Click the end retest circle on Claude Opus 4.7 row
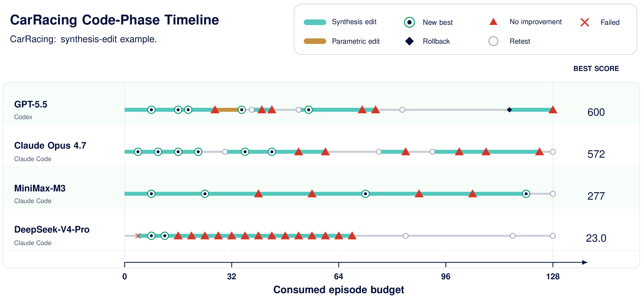Viewport: 644px width, 299px height. click(553, 152)
